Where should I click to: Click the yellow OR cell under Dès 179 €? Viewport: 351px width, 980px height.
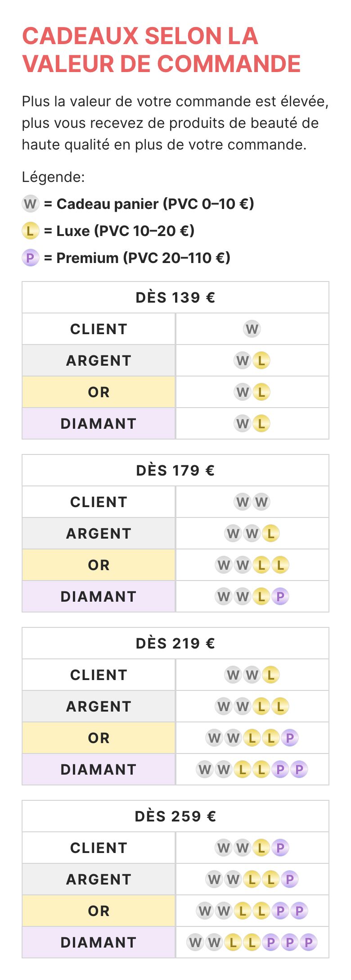[99, 565]
